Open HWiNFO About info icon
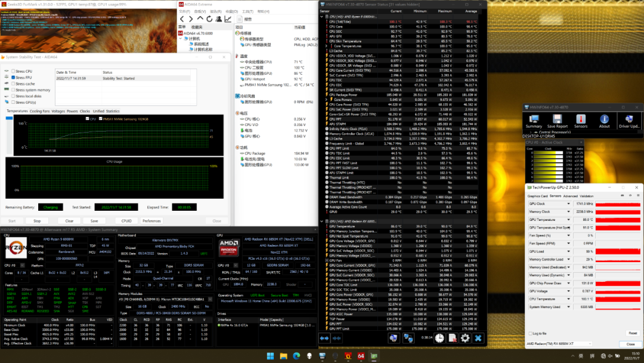 click(x=605, y=118)
